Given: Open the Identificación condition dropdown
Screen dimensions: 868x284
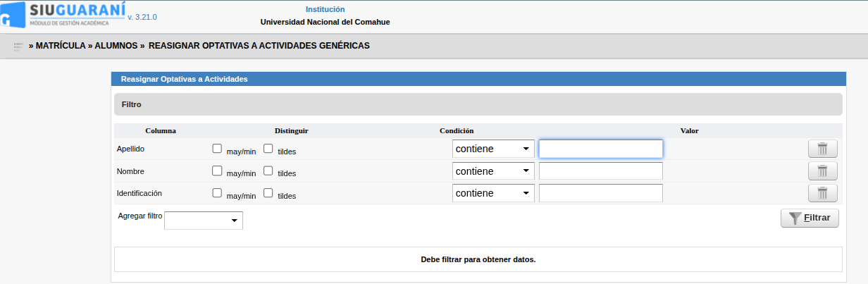Looking at the screenshot, I should 493,193.
